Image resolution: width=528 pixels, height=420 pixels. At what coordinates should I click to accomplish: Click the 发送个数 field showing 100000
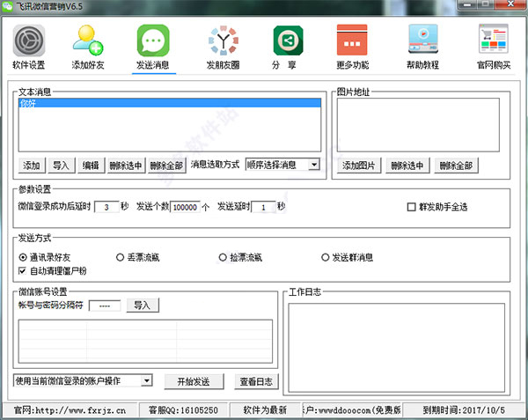click(185, 207)
